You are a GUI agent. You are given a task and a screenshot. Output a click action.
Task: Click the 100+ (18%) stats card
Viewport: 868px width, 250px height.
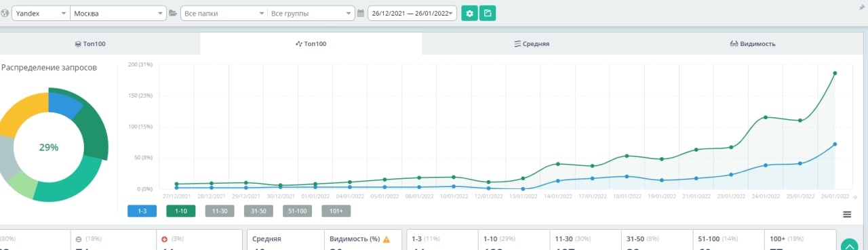coord(800,240)
